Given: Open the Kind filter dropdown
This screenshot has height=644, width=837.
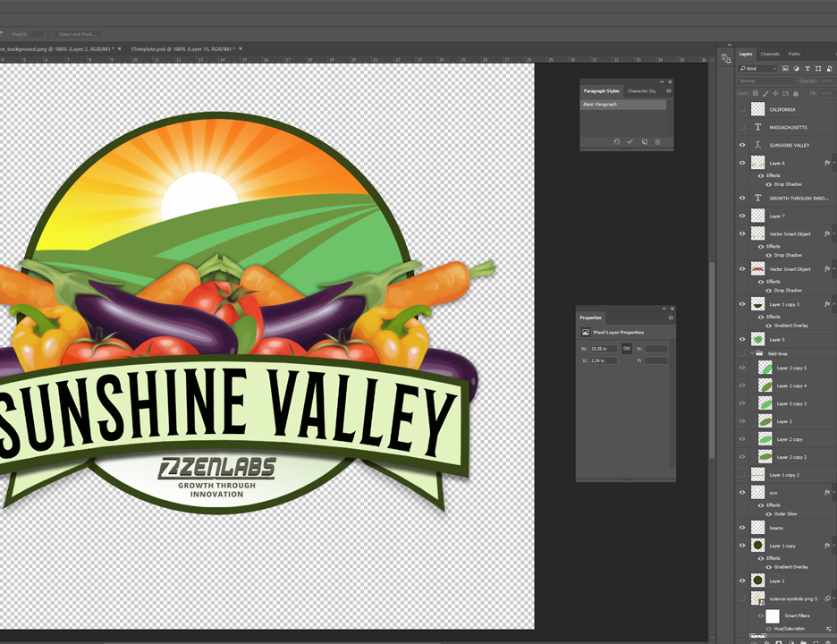Looking at the screenshot, I should 758,68.
